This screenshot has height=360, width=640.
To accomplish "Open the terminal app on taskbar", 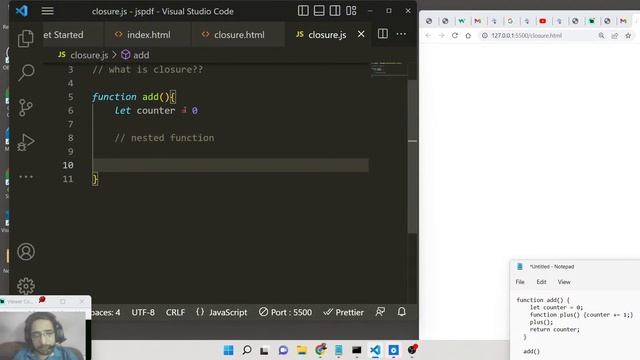I will point(357,350).
